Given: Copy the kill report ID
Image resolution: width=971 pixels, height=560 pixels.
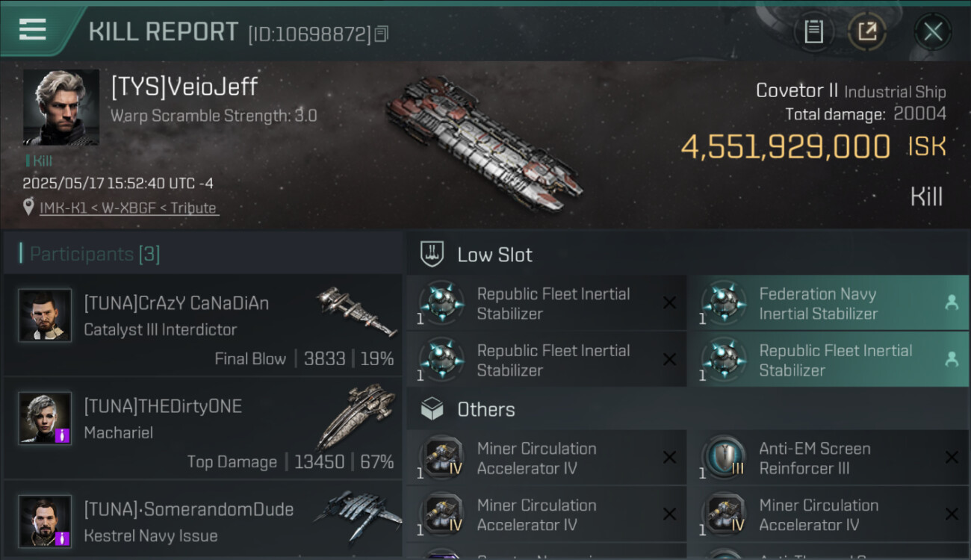Looking at the screenshot, I should pos(382,34).
